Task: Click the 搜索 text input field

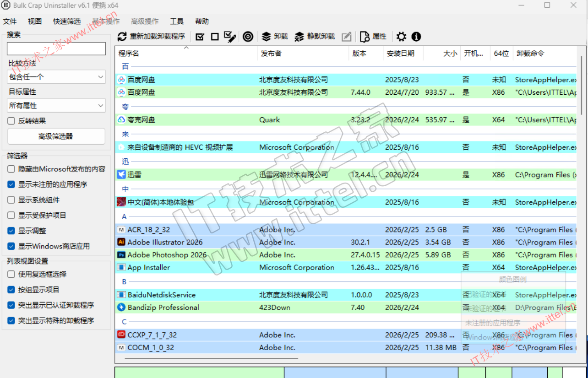Action: coord(56,49)
